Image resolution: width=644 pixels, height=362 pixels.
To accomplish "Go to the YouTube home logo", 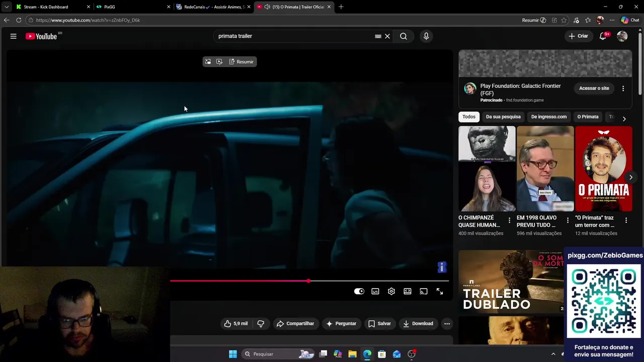I will click(41, 36).
